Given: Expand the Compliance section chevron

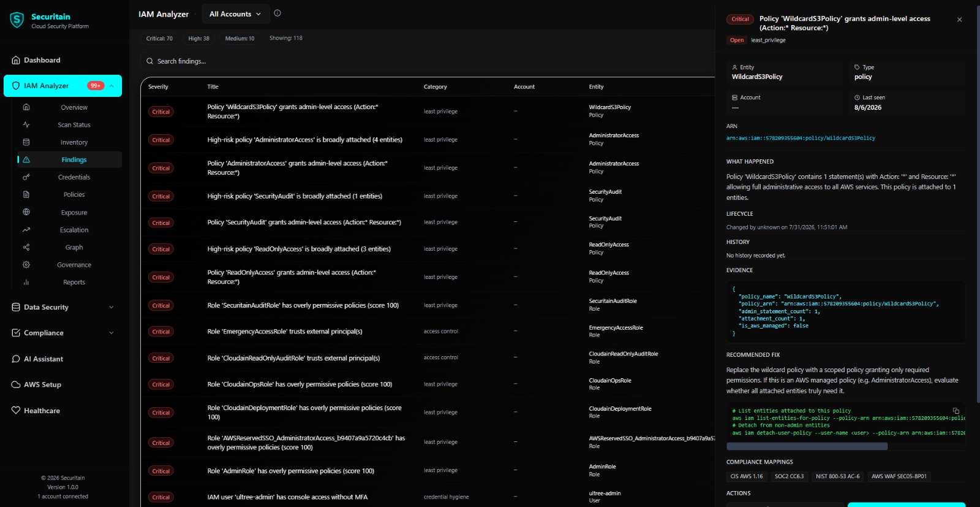Looking at the screenshot, I should coord(111,333).
